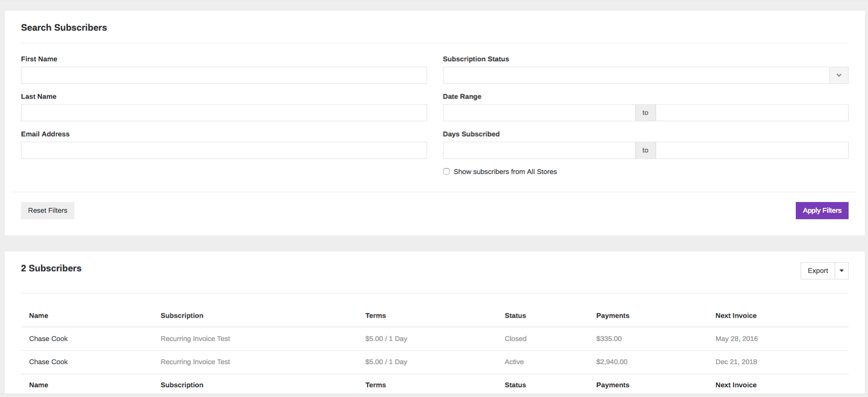This screenshot has height=397, width=868.
Task: Focus the Last Name input field
Action: (224, 113)
